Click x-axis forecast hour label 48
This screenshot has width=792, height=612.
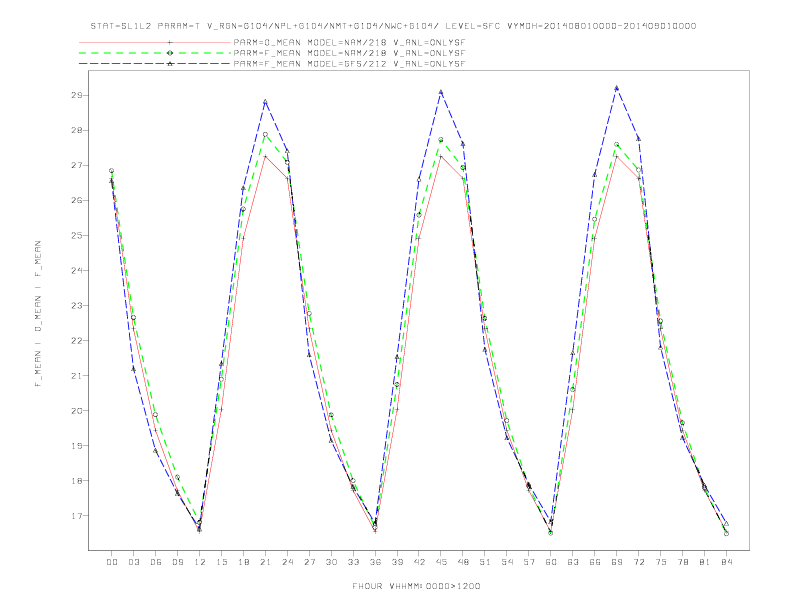click(x=463, y=562)
